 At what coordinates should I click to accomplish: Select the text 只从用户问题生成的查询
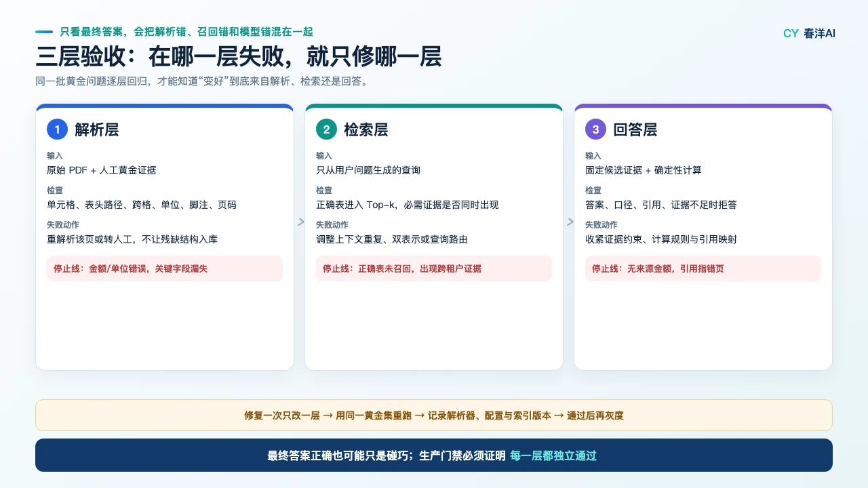tap(368, 170)
